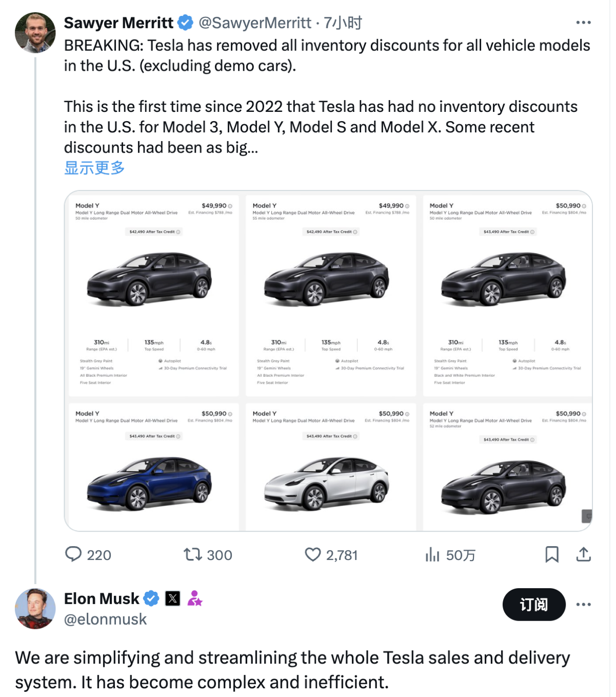Click Elon Musk's pink subscriber star icon
This screenshot has width=616, height=697.
tap(194, 598)
